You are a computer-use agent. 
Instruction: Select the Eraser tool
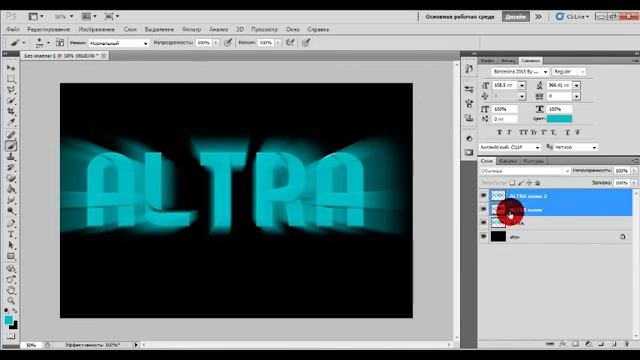click(x=11, y=178)
